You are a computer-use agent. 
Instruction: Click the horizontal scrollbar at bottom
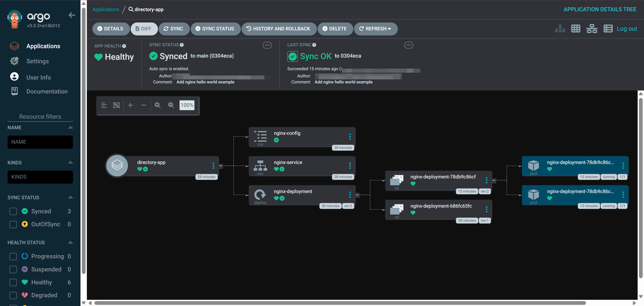point(340,303)
